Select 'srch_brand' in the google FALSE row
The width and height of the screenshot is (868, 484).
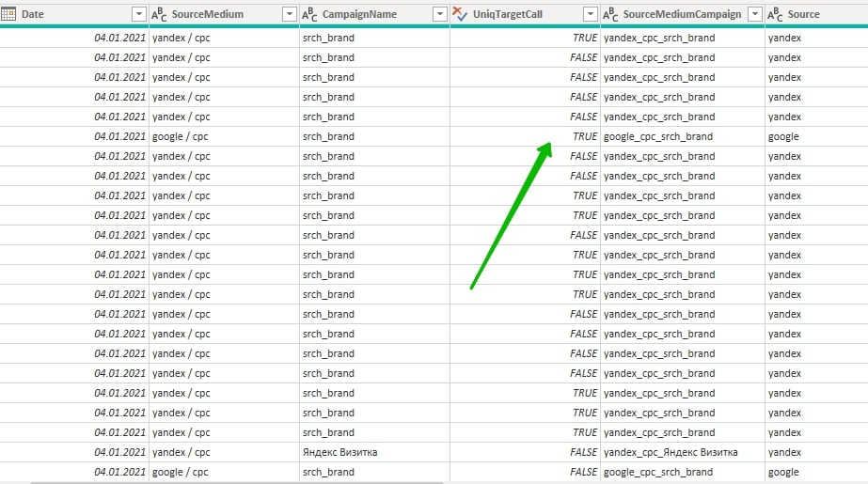point(375,473)
